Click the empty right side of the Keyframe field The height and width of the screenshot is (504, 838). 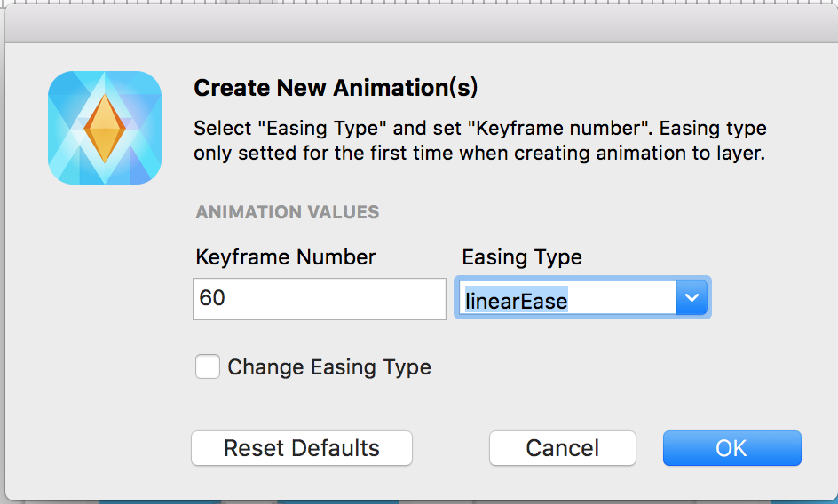(391, 299)
